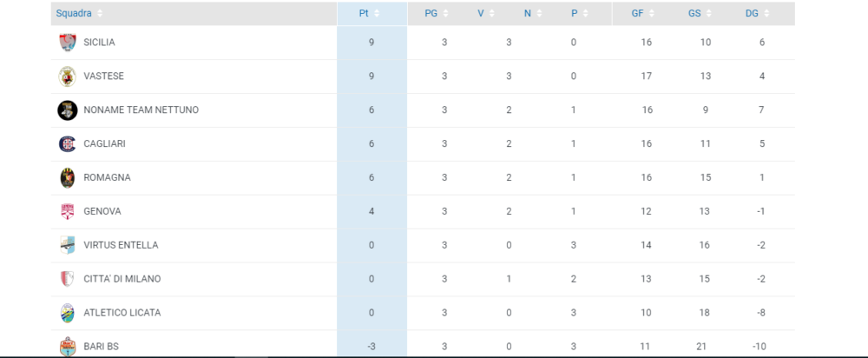Open the Atletico Licata logo
Viewport: 868px width, 358px height.
[67, 313]
